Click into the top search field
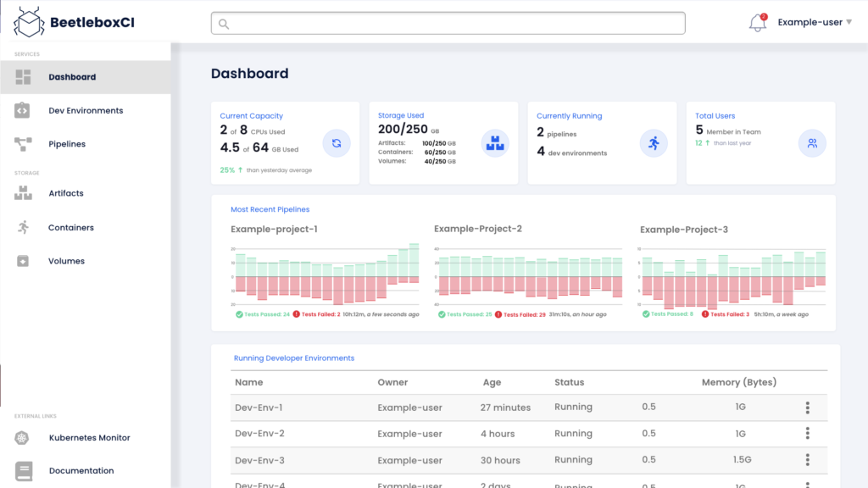 pyautogui.click(x=448, y=23)
